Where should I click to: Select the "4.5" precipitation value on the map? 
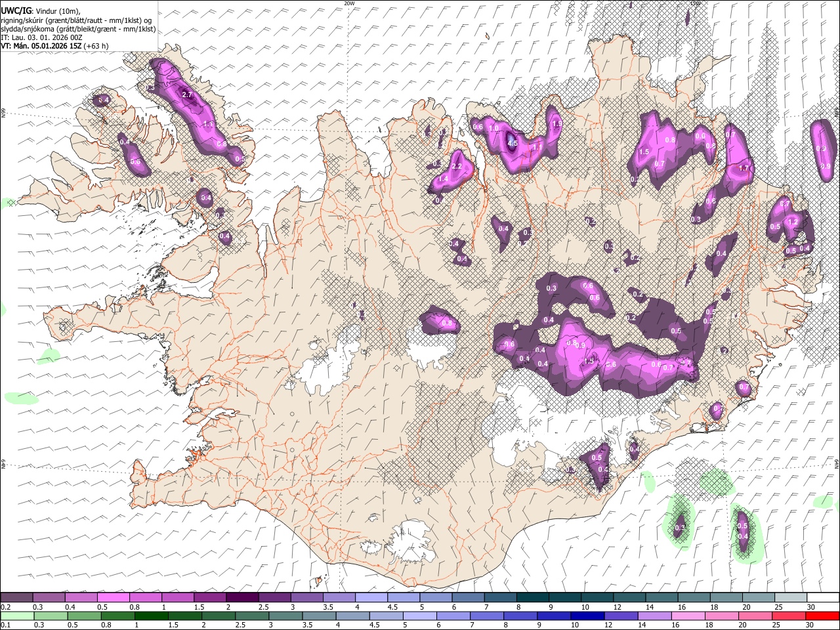513,143
